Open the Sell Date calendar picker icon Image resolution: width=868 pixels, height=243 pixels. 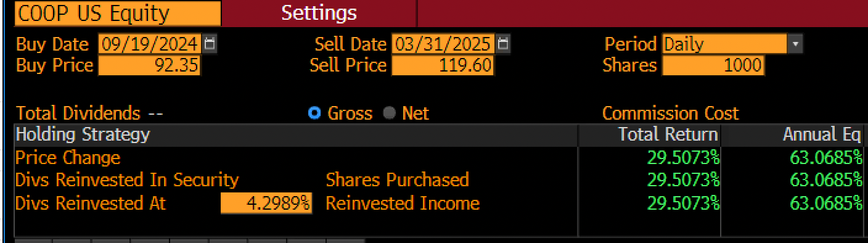click(x=503, y=44)
